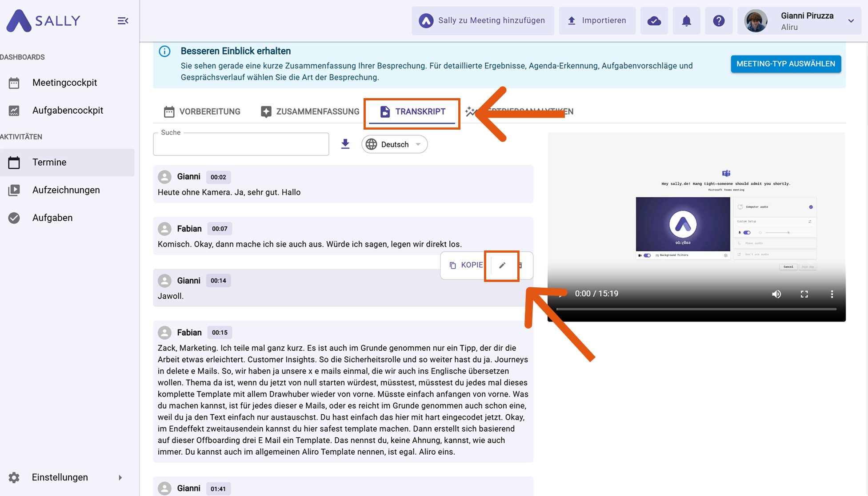Click the Aufgaben checkmark icon
The image size is (868, 496).
(x=14, y=218)
